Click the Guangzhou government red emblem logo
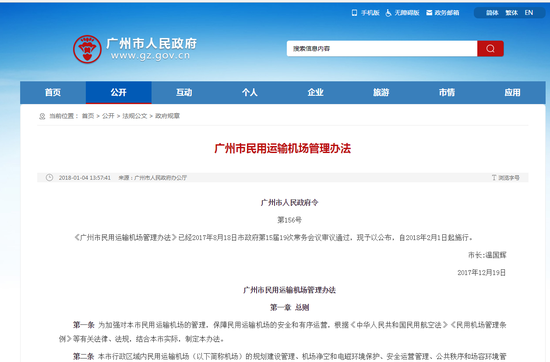The width and height of the screenshot is (550, 362). (x=87, y=49)
